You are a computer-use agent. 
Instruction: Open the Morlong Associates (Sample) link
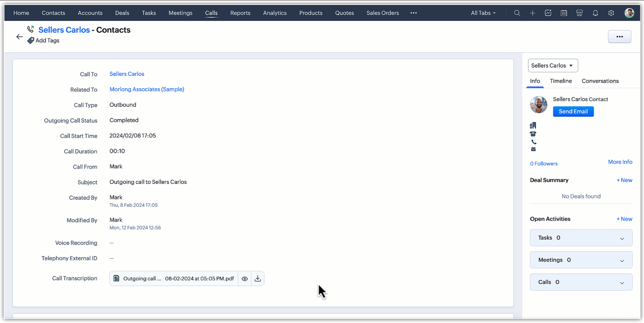pyautogui.click(x=147, y=89)
